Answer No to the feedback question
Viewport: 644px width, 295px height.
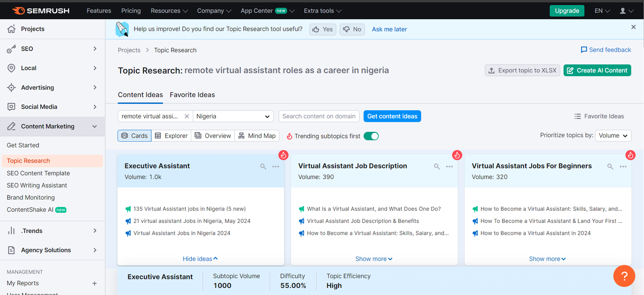352,29
